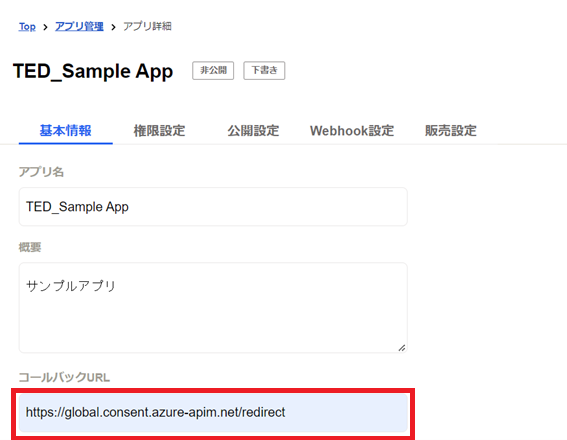Screen dimensions: 567x440
Task: Click the TED_Sample App page heading
Action: [93, 71]
